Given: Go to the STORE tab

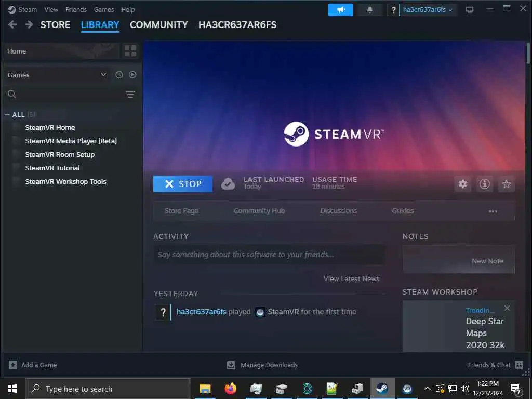Looking at the screenshot, I should coord(55,25).
